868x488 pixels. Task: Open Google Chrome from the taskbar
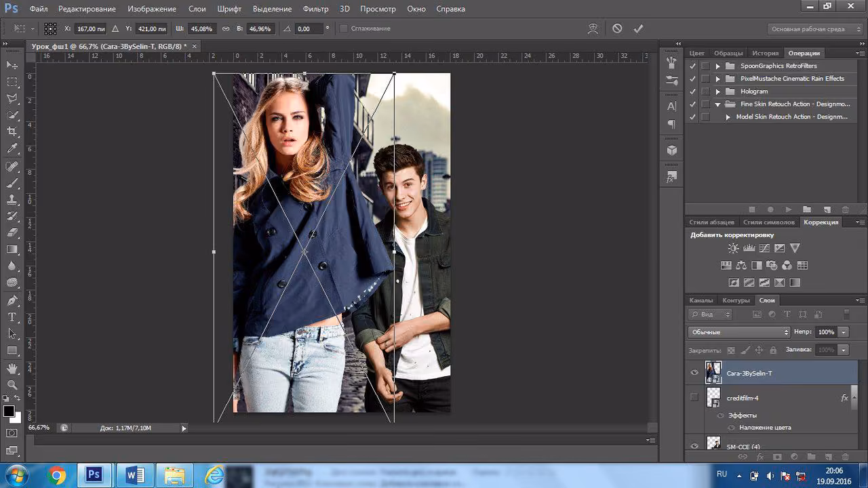(57, 475)
